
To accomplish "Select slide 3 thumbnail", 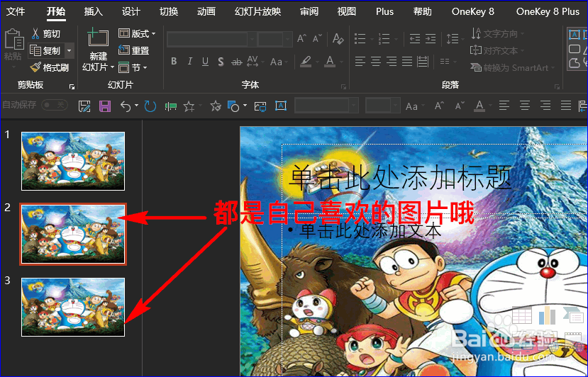I will 73,307.
